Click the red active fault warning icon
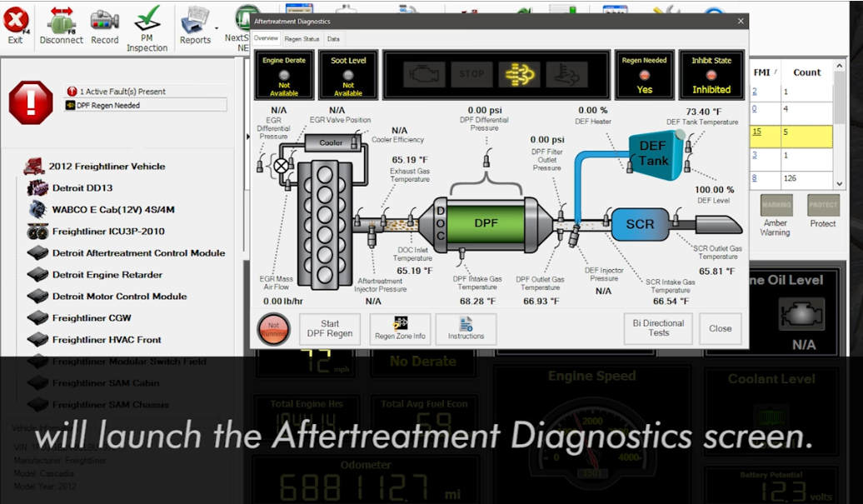 tap(31, 103)
